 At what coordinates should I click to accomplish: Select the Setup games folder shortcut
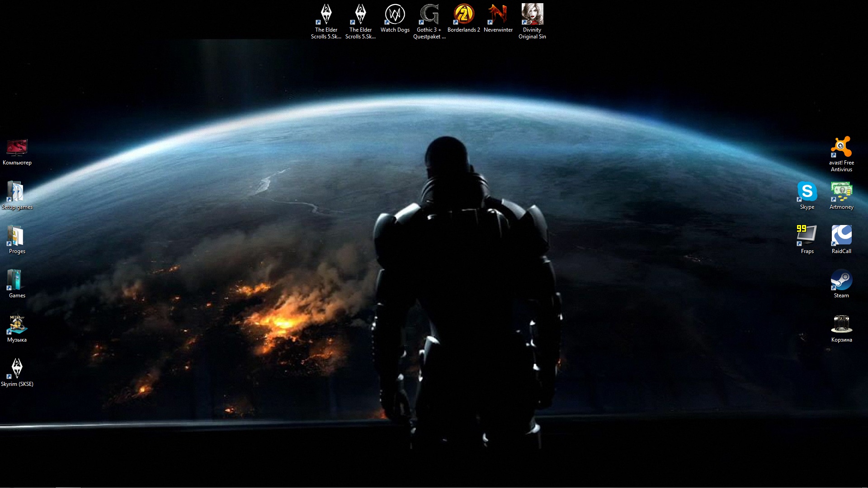coord(17,196)
